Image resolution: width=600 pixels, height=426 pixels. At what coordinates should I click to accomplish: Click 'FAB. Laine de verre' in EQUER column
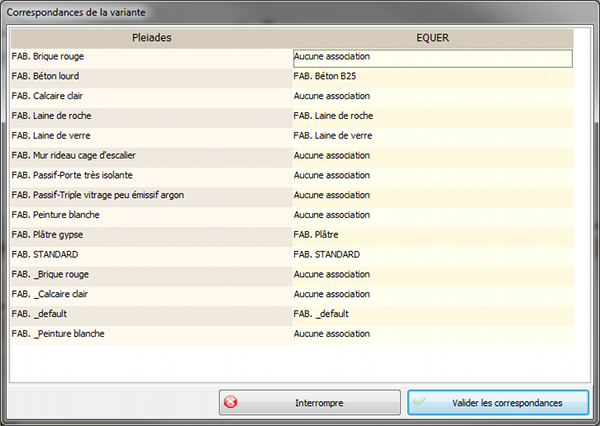(x=433, y=138)
